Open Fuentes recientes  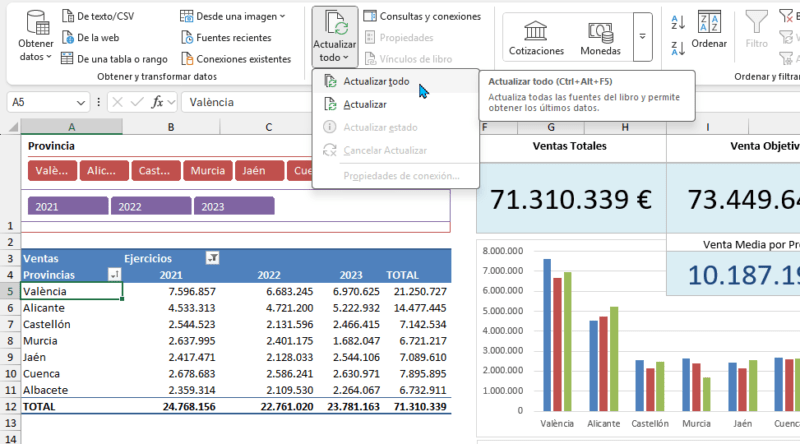227,37
